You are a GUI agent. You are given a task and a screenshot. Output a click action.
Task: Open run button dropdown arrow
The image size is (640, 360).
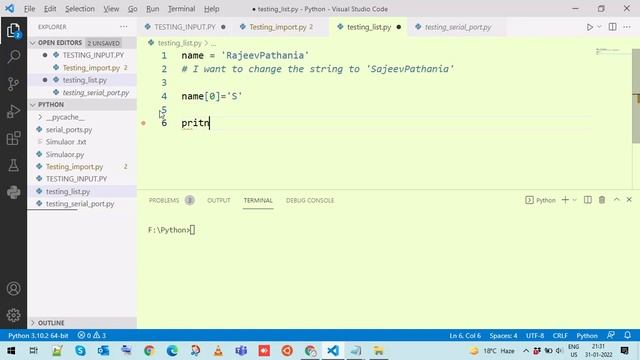[600, 27]
